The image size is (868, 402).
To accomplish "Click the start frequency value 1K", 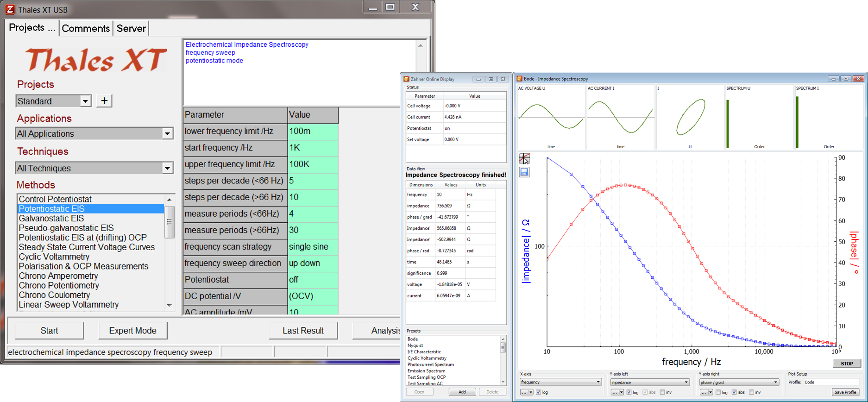I will [313, 148].
